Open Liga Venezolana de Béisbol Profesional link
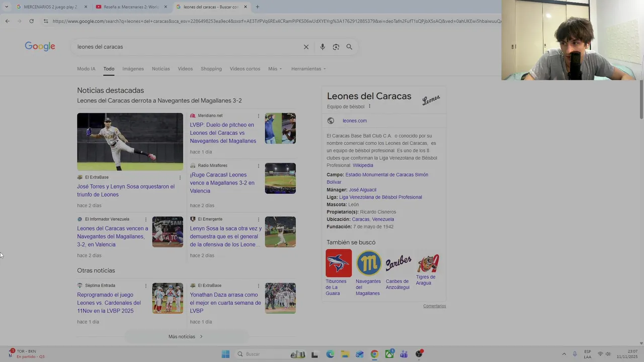The height and width of the screenshot is (362, 644). (x=380, y=197)
